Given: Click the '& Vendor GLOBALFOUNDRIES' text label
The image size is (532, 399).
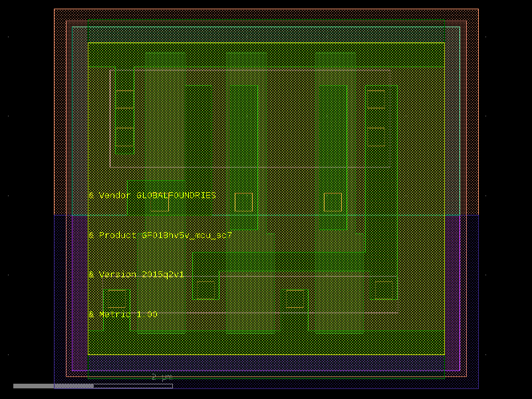Looking at the screenshot, I should pyautogui.click(x=152, y=196).
